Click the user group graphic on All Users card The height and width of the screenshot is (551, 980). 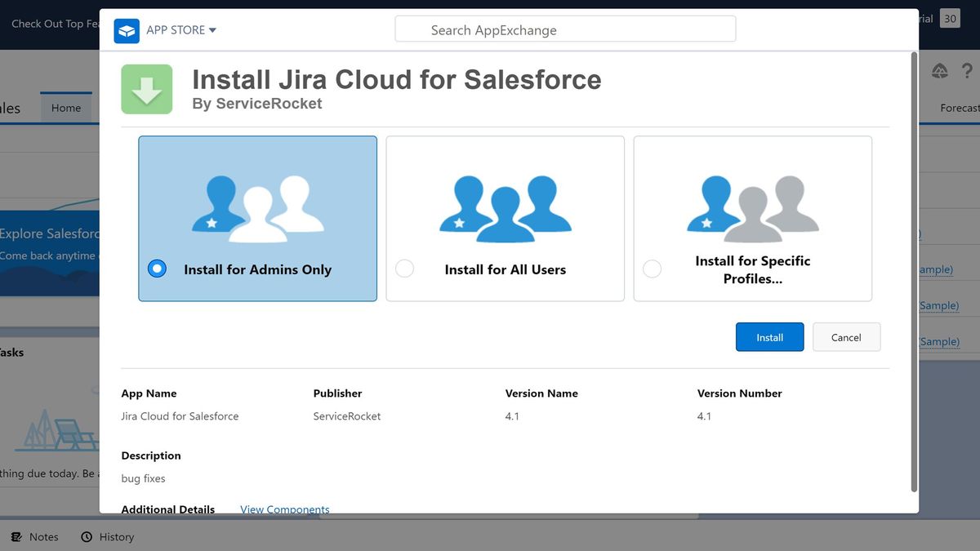[x=505, y=204]
